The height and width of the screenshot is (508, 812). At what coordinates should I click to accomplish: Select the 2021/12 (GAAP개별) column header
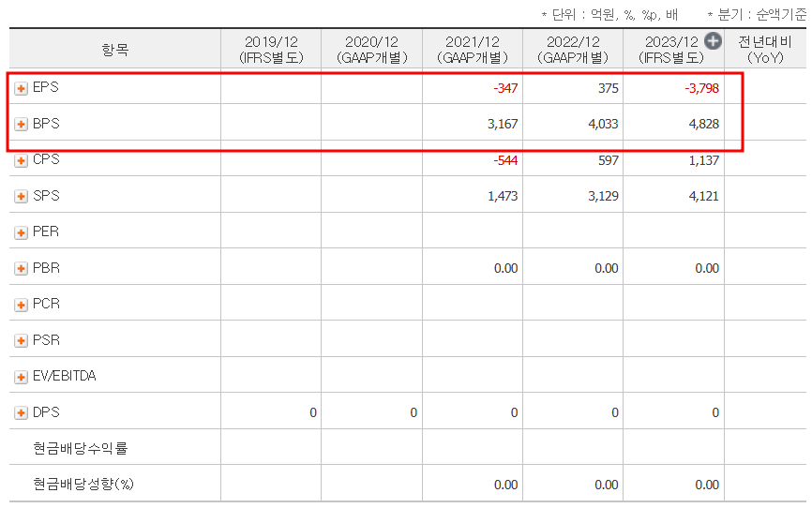pyautogui.click(x=473, y=50)
